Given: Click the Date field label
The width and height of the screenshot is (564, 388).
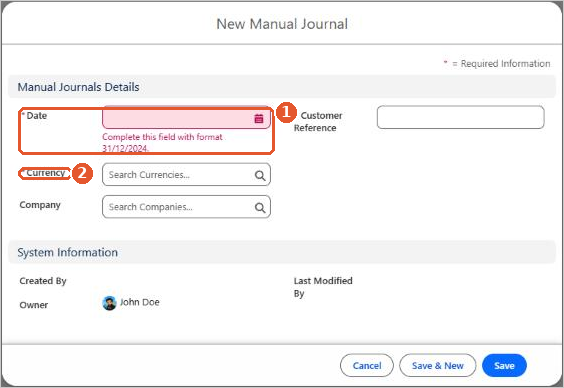Looking at the screenshot, I should pyautogui.click(x=37, y=115).
